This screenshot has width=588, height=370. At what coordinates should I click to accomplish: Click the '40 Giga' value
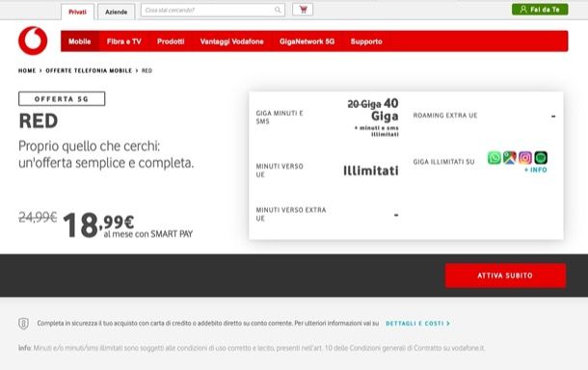[386, 110]
